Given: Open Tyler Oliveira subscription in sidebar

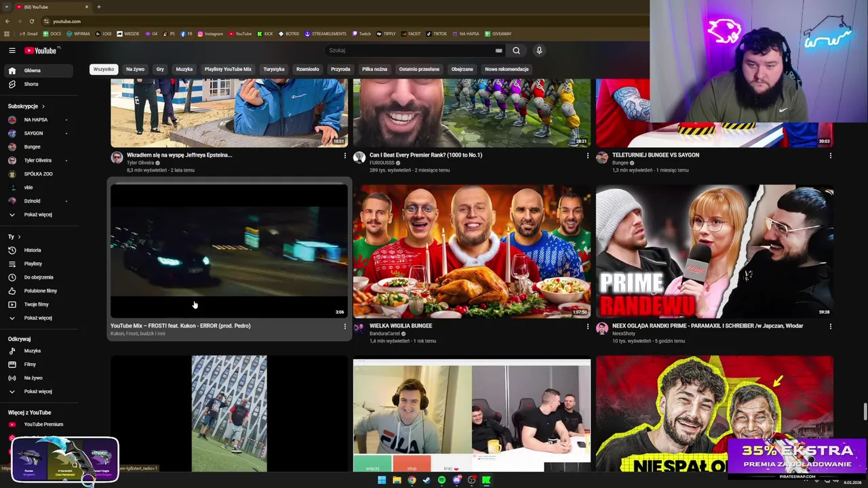Looking at the screenshot, I should pos(39,161).
